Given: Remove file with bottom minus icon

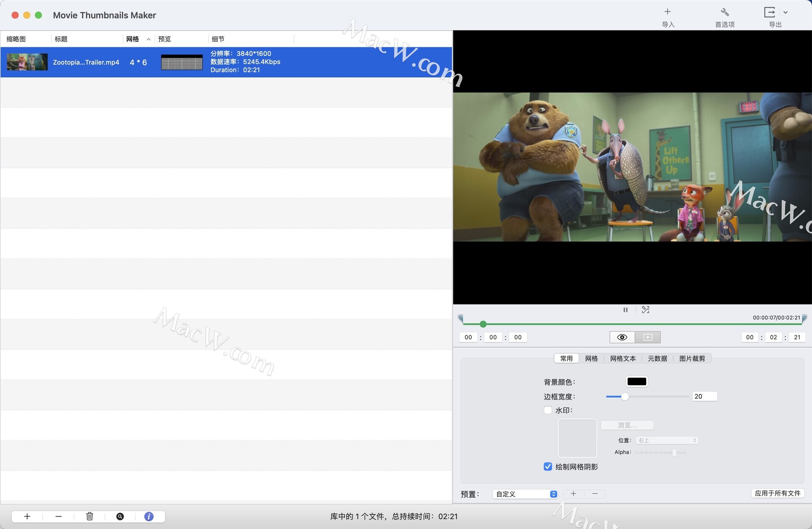Looking at the screenshot, I should click(58, 516).
